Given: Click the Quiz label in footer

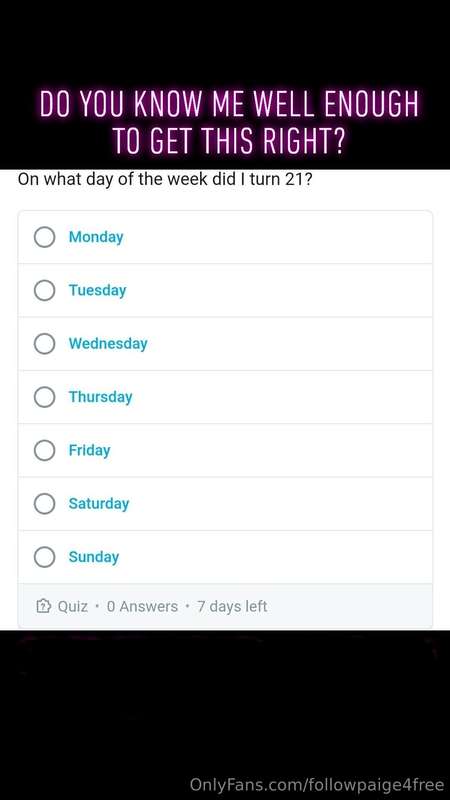Looking at the screenshot, I should pyautogui.click(x=72, y=607).
